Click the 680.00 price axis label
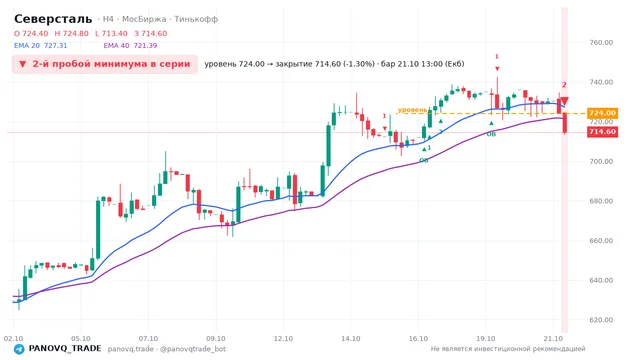This screenshot has width=640, height=360. 601,201
